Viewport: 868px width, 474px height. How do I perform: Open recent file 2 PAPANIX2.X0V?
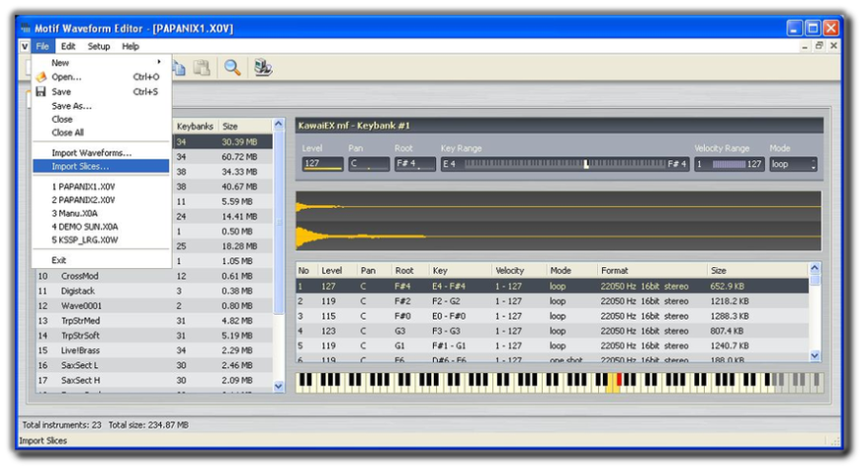click(x=101, y=200)
